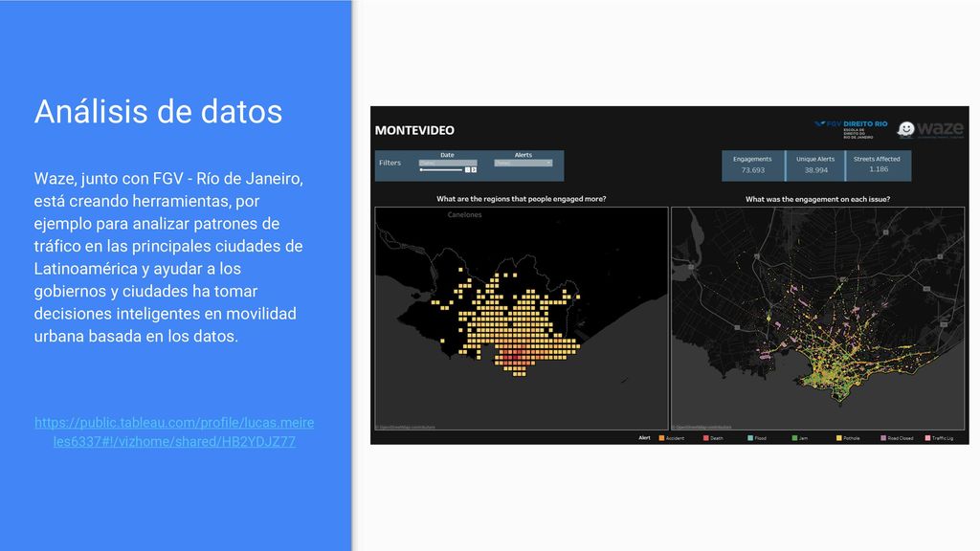Open the Tableau public profile link

(174, 431)
